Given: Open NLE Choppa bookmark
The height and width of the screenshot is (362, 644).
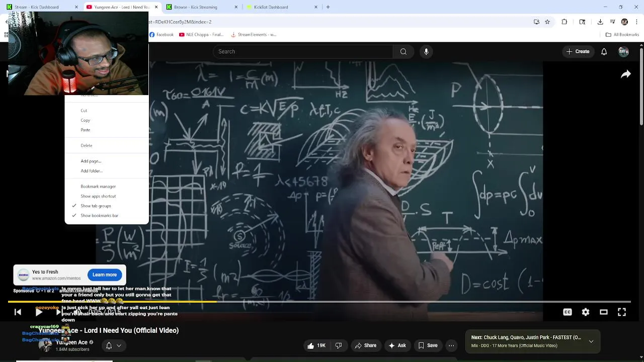Looking at the screenshot, I should pyautogui.click(x=201, y=35).
